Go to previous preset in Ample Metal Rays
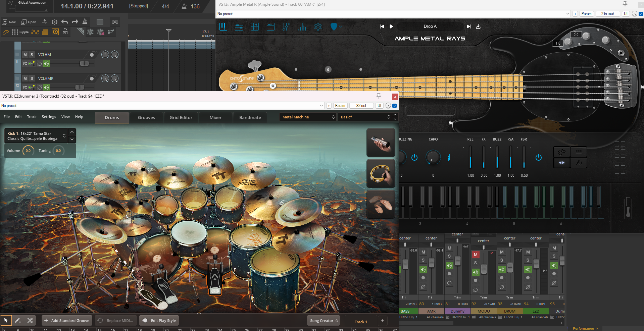Screen dimensions: 644x331 382,26
